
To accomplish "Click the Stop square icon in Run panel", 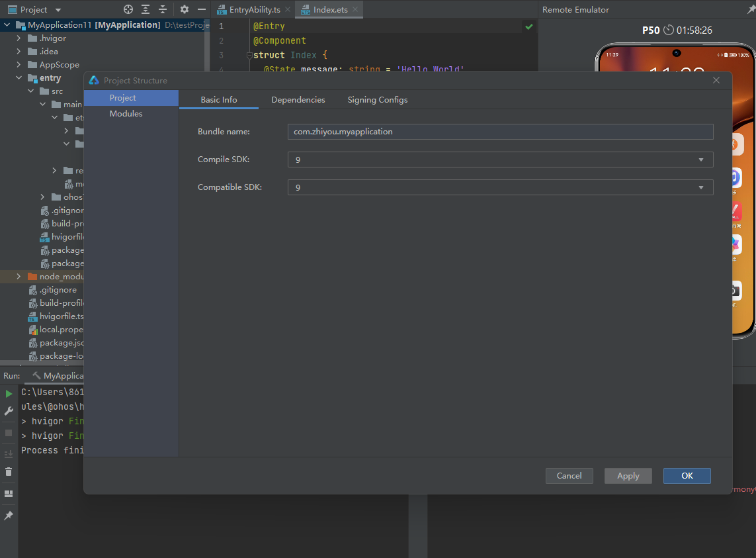I will pos(9,433).
